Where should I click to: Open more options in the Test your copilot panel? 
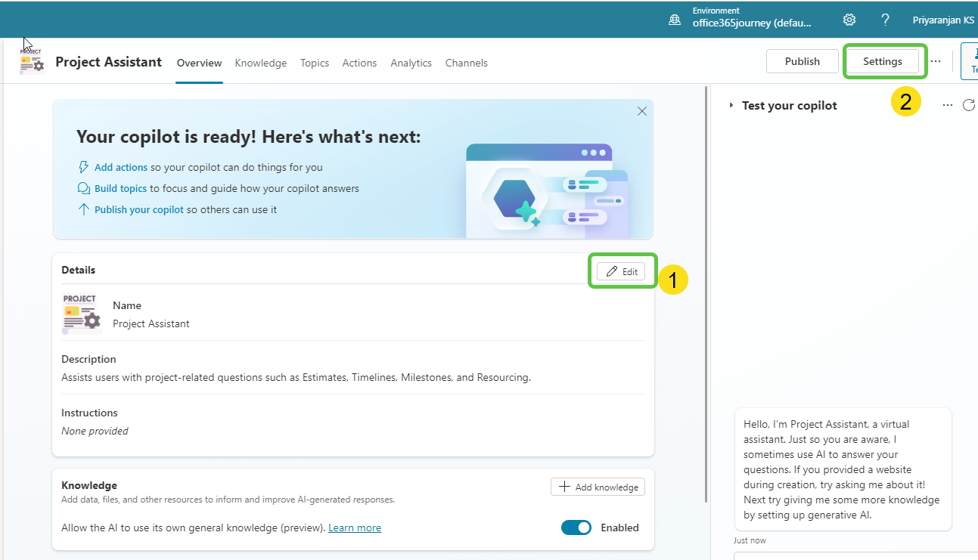(947, 105)
